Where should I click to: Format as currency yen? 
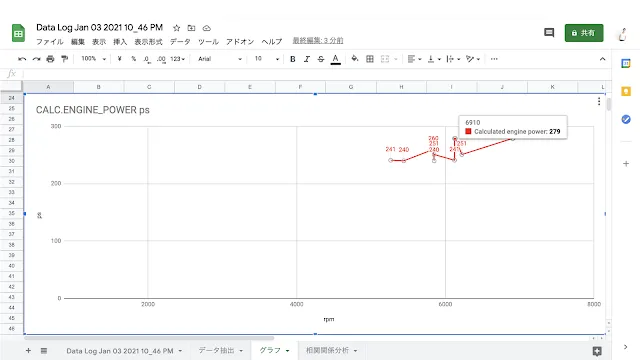(119, 59)
